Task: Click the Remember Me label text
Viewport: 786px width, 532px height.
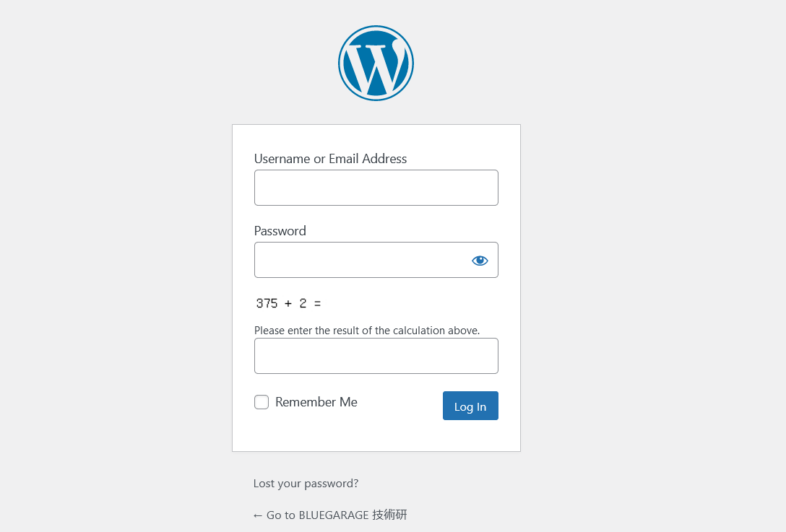Action: click(x=316, y=402)
